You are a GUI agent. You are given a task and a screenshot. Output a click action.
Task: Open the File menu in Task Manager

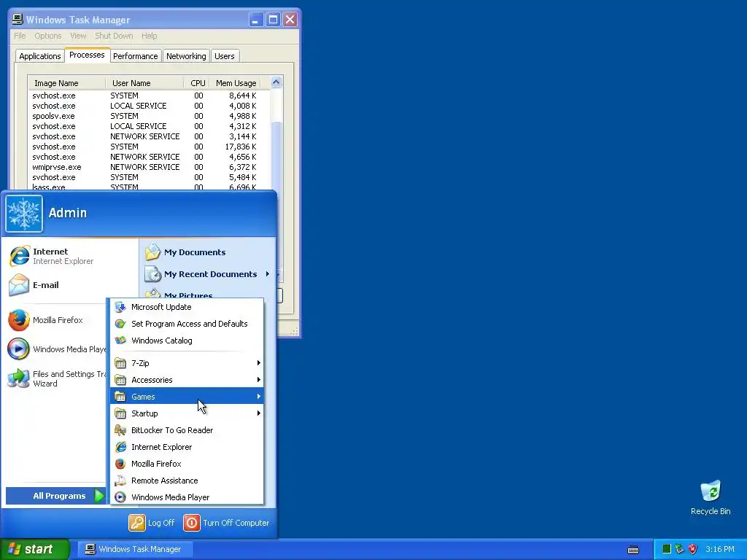tap(20, 36)
